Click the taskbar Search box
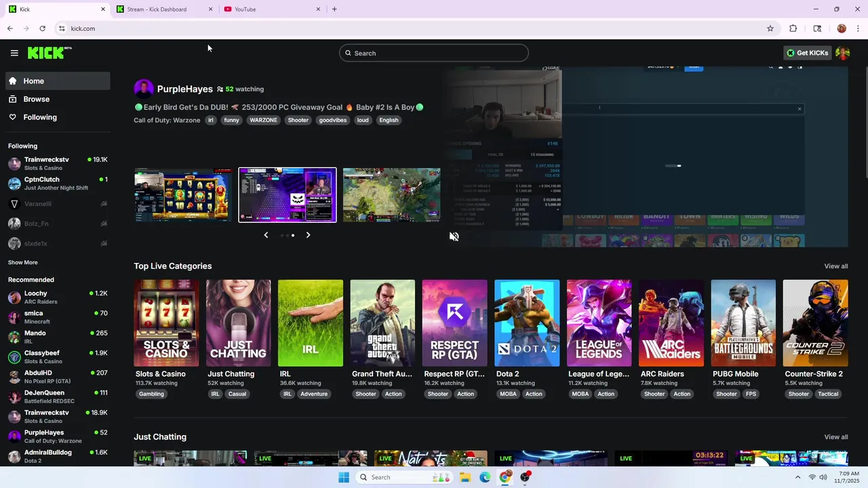The image size is (868, 488). [404, 477]
